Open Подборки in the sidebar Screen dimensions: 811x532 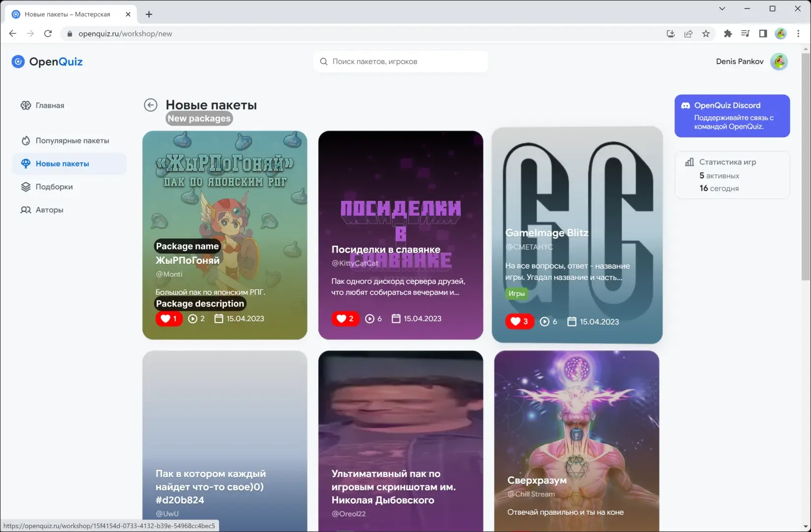tap(69, 187)
